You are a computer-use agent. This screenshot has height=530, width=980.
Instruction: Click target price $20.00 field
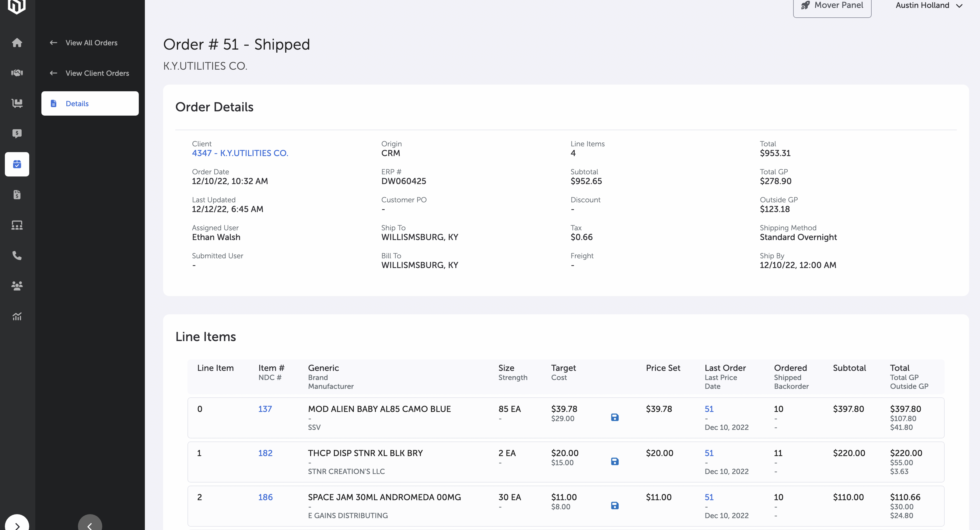(x=565, y=453)
